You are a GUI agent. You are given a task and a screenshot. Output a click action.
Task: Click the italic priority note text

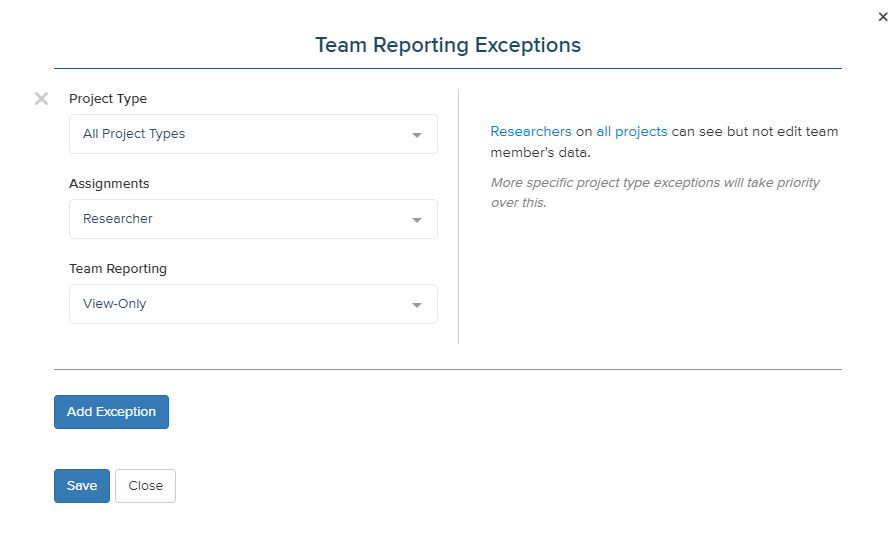click(x=655, y=193)
